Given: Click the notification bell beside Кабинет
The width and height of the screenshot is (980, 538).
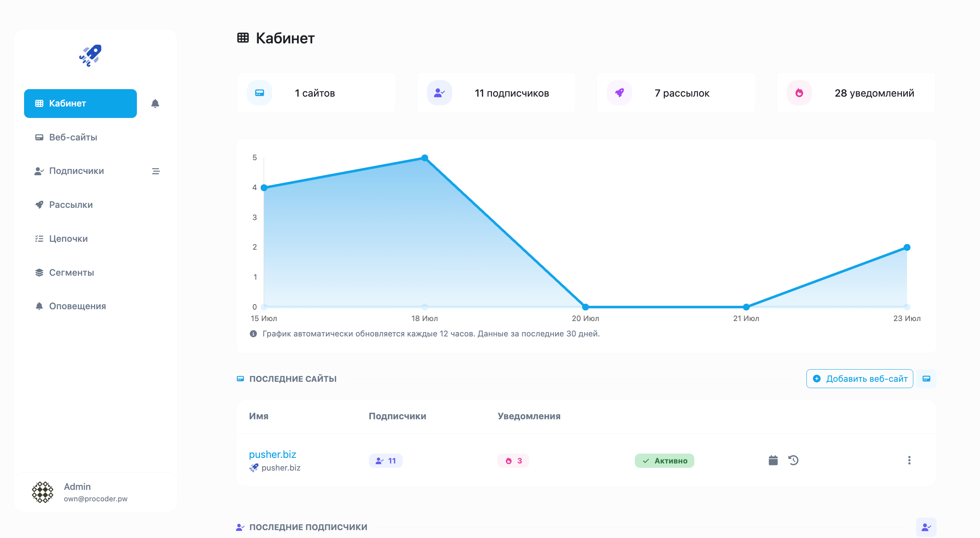Looking at the screenshot, I should tap(155, 103).
